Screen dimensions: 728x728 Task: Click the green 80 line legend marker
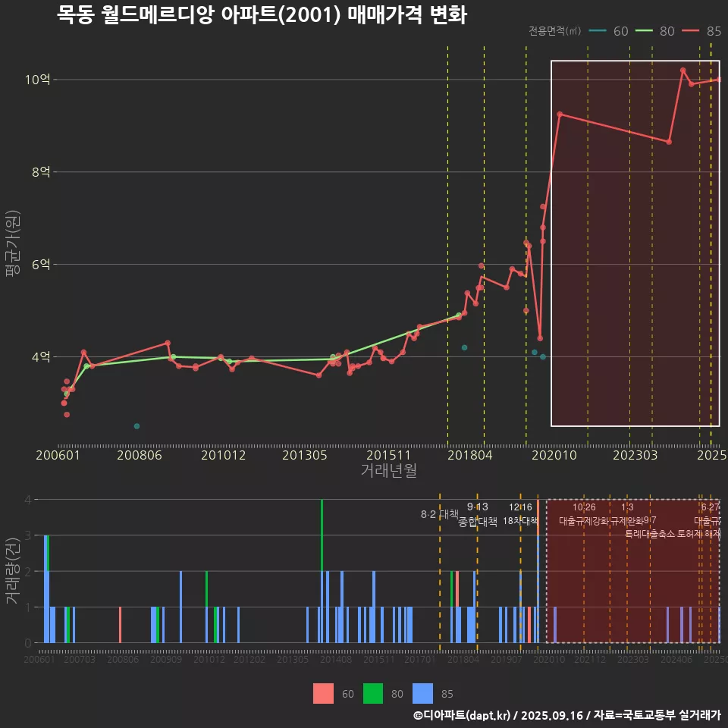[x=645, y=31]
